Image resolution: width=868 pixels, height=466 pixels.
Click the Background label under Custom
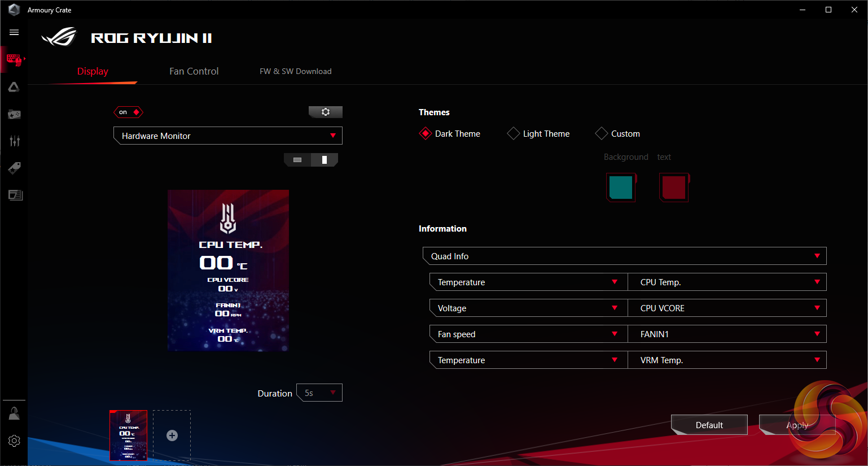(x=626, y=157)
